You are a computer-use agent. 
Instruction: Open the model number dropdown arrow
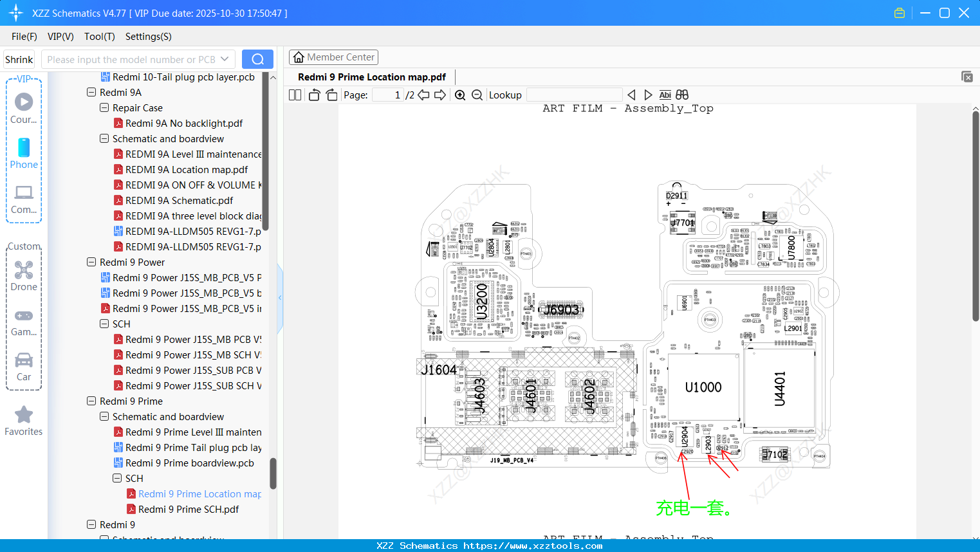click(x=225, y=59)
